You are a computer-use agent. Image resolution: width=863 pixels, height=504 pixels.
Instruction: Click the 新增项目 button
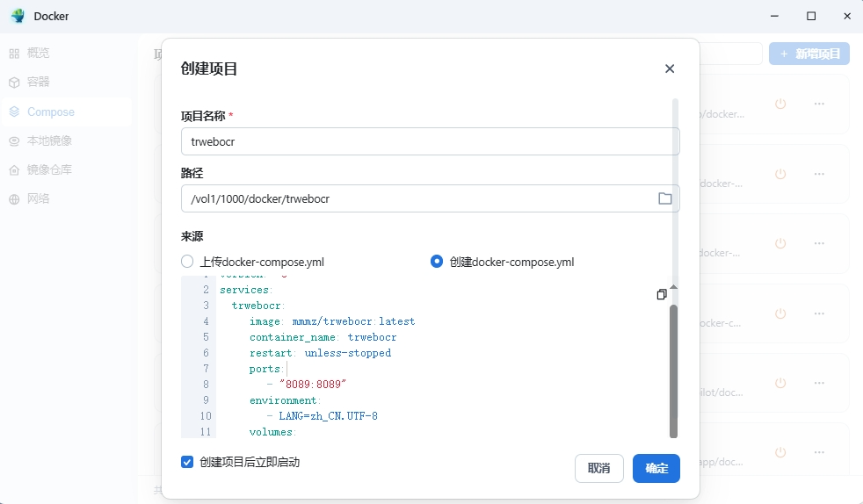809,54
